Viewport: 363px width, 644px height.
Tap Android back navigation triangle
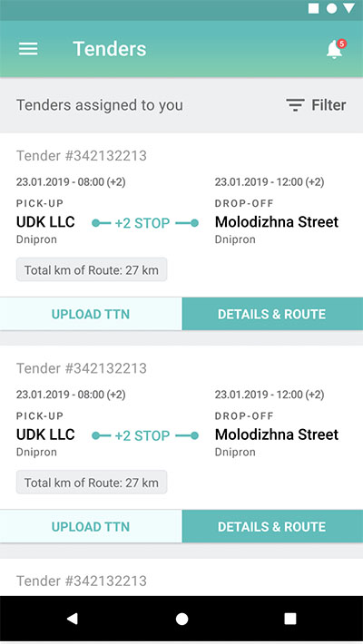click(73, 619)
